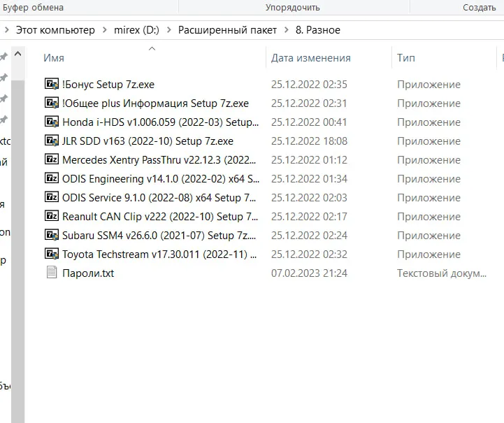Click the 7z icon of Reanult CAN Clip v222

52,215
